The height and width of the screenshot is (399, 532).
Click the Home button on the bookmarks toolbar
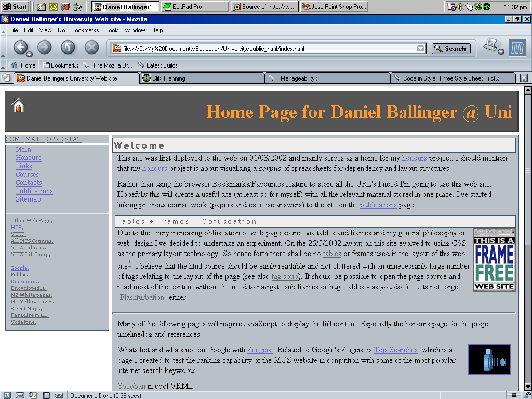coord(23,65)
